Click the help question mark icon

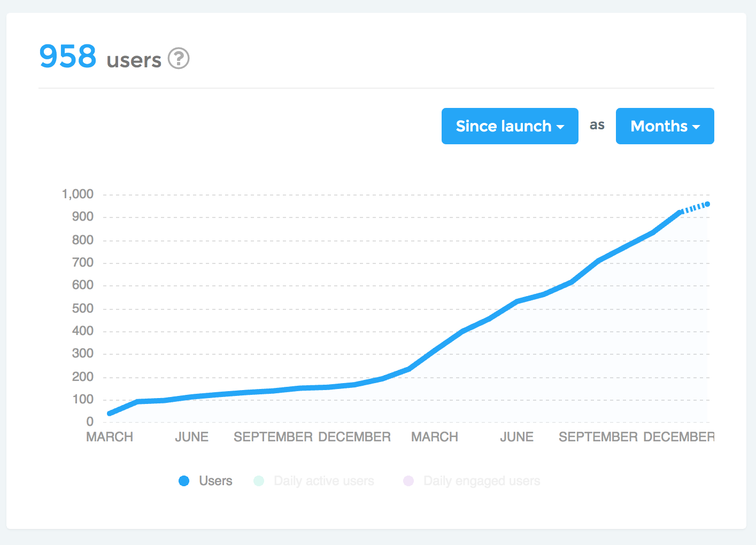(179, 58)
